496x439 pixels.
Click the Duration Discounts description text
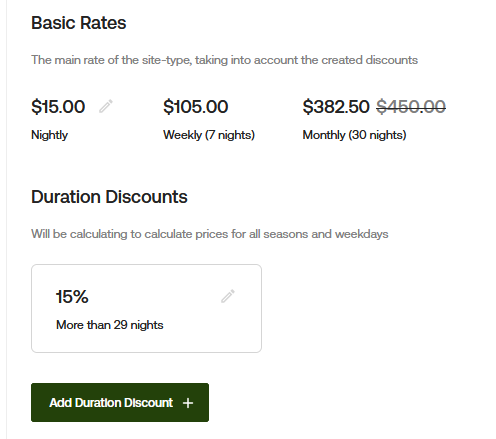(210, 234)
